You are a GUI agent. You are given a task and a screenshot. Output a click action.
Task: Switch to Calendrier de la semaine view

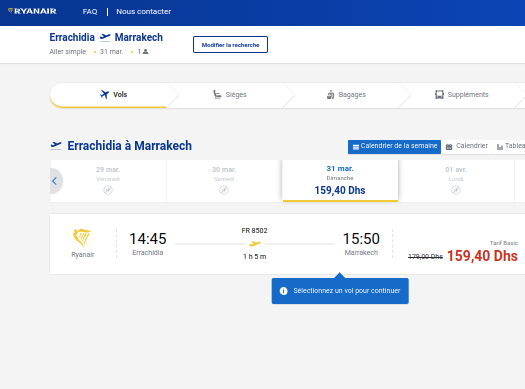pyautogui.click(x=394, y=147)
